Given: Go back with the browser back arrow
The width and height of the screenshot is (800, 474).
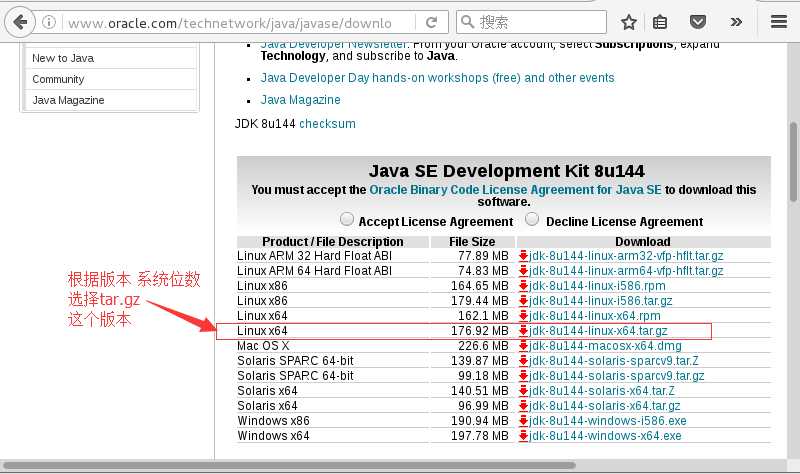Looking at the screenshot, I should [x=20, y=22].
